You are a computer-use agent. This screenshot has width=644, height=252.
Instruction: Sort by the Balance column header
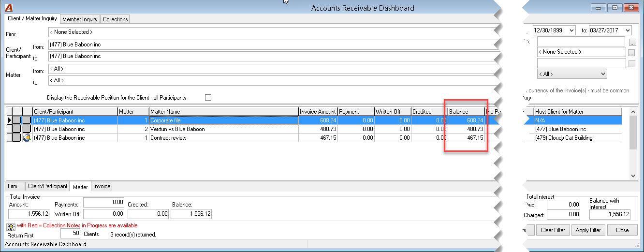tap(466, 112)
